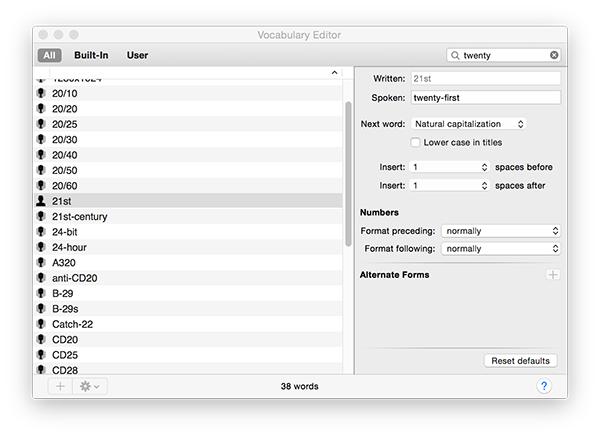
Task: Select the 20/40 word row
Action: (188, 155)
